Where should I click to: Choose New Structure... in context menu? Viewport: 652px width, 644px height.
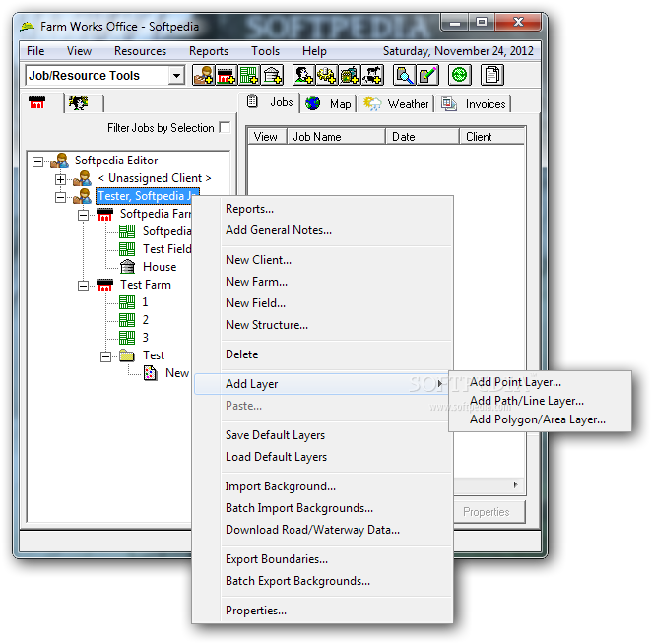(x=323, y=325)
